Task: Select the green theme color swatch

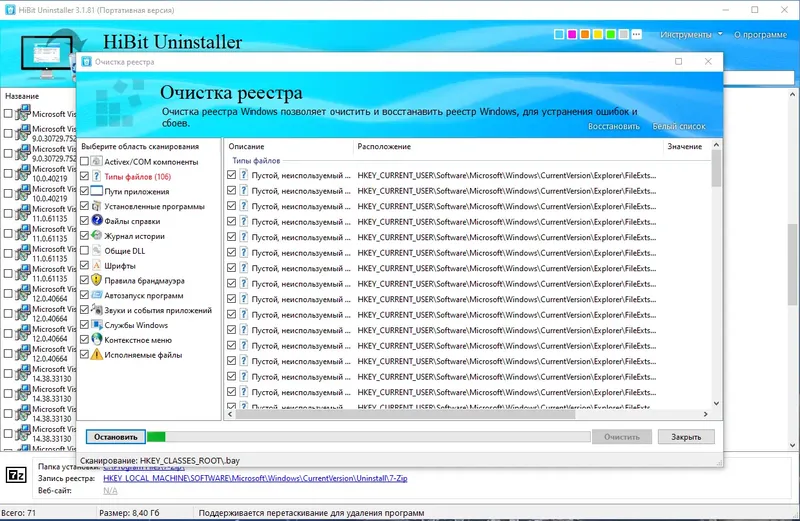Action: pos(610,34)
